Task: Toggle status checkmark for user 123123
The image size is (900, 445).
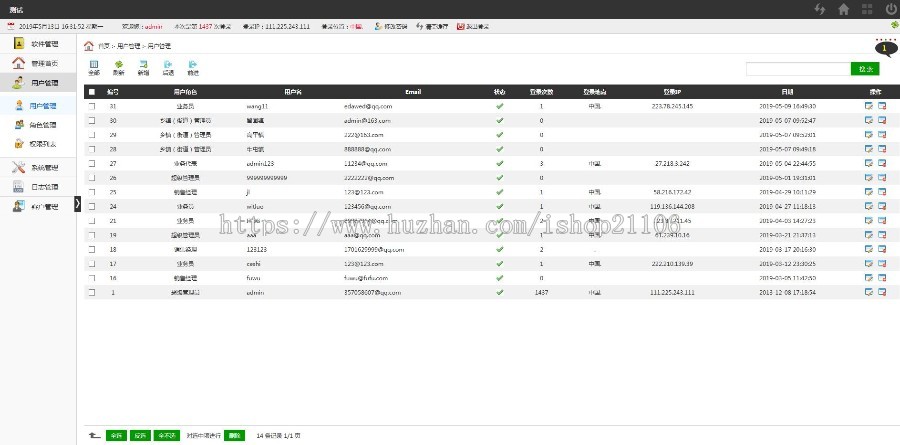Action: 499,249
